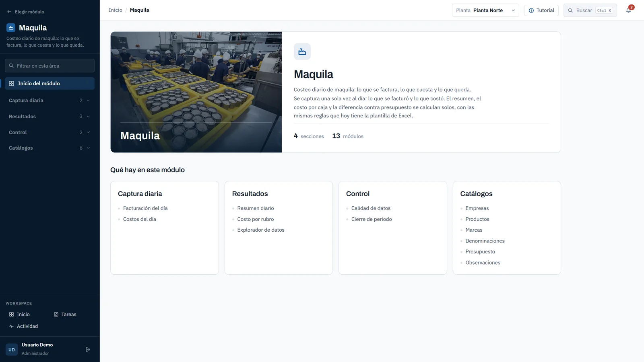This screenshot has width=644, height=362.
Task: Click the Usuario Demo name
Action: coord(37,345)
